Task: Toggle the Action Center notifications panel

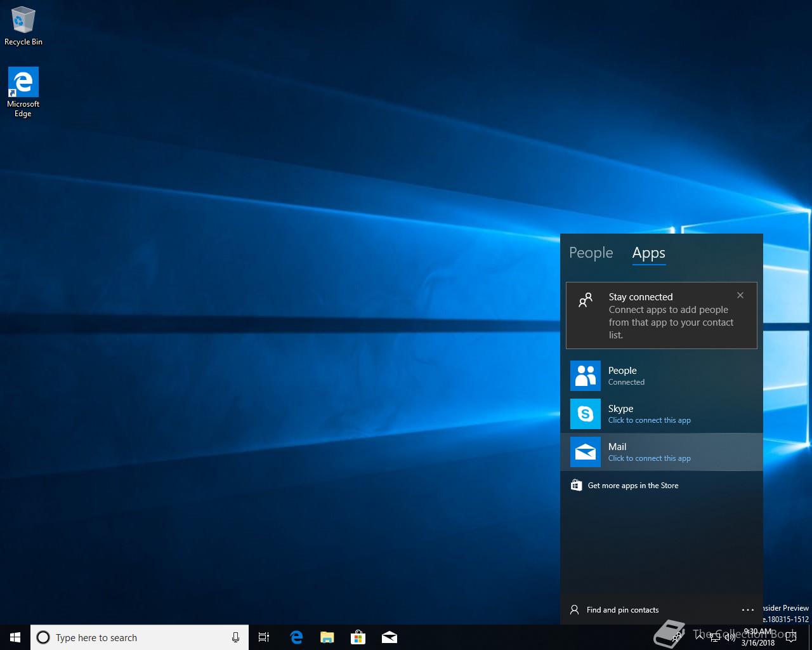Action: point(791,637)
